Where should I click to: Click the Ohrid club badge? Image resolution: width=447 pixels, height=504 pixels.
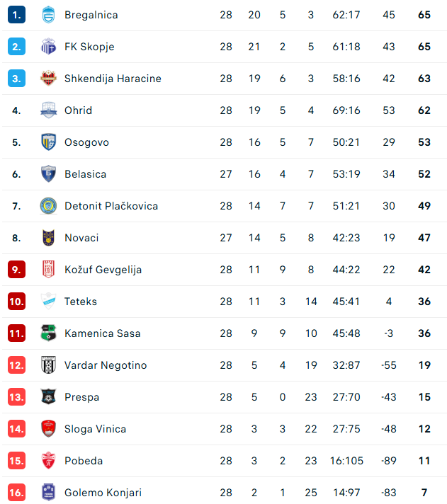[49, 110]
